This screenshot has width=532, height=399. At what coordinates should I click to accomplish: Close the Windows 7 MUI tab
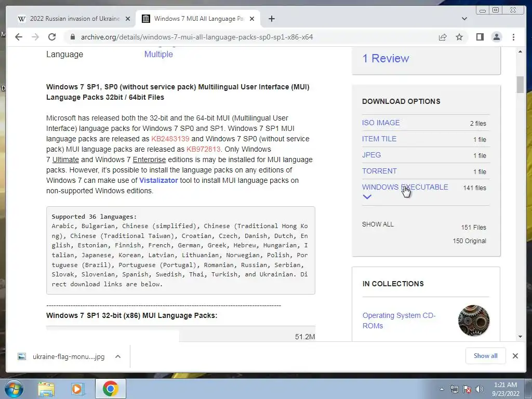pos(252,19)
